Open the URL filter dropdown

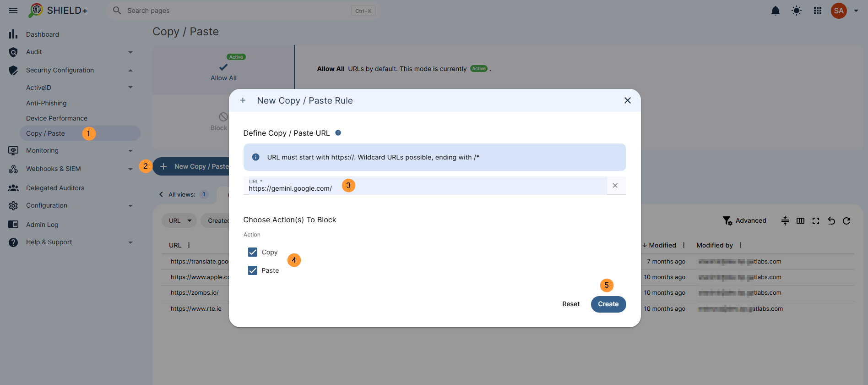179,220
